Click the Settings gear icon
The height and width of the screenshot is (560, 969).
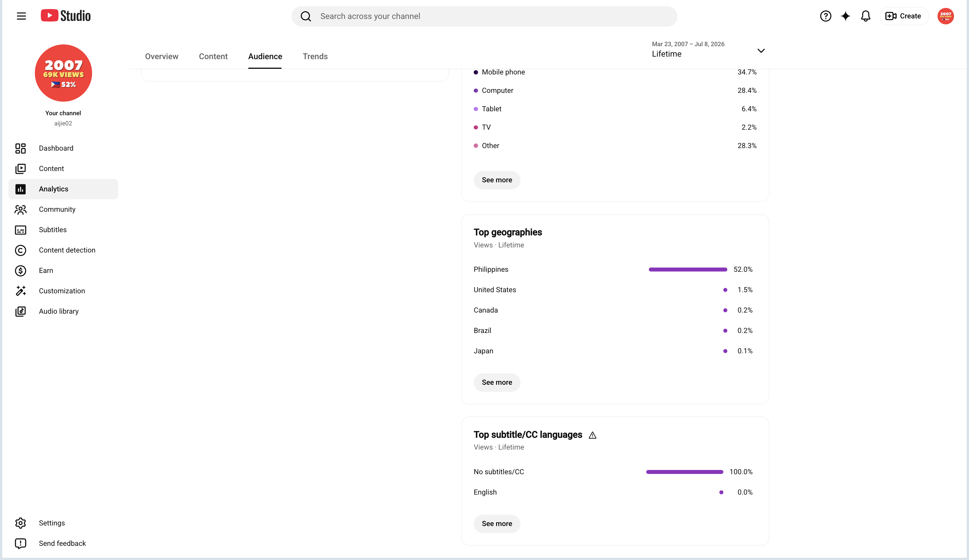click(x=20, y=523)
